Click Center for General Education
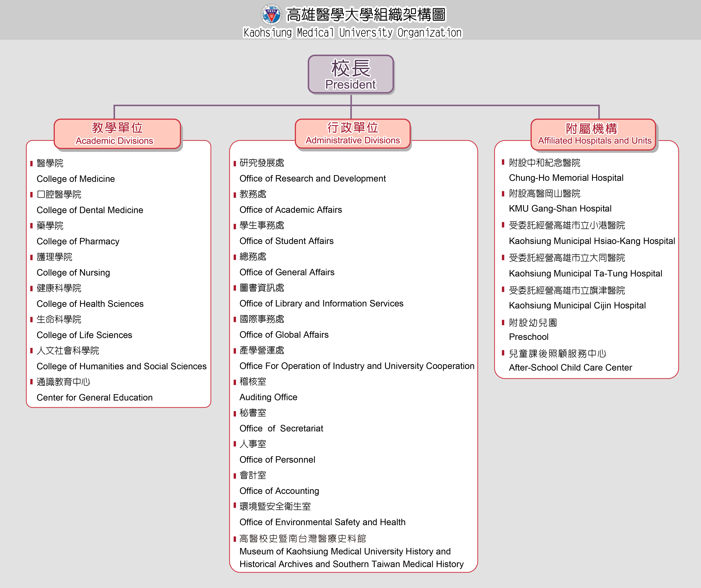The height and width of the screenshot is (588, 701). [x=94, y=398]
